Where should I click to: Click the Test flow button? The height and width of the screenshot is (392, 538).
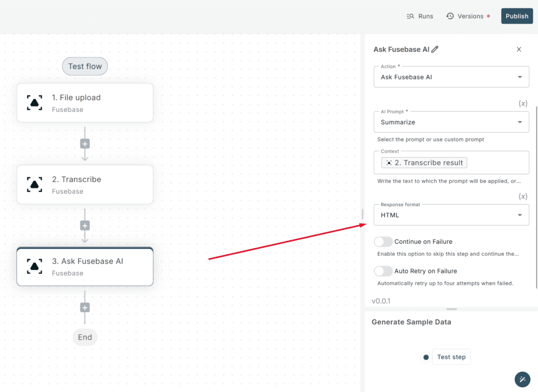pos(85,66)
